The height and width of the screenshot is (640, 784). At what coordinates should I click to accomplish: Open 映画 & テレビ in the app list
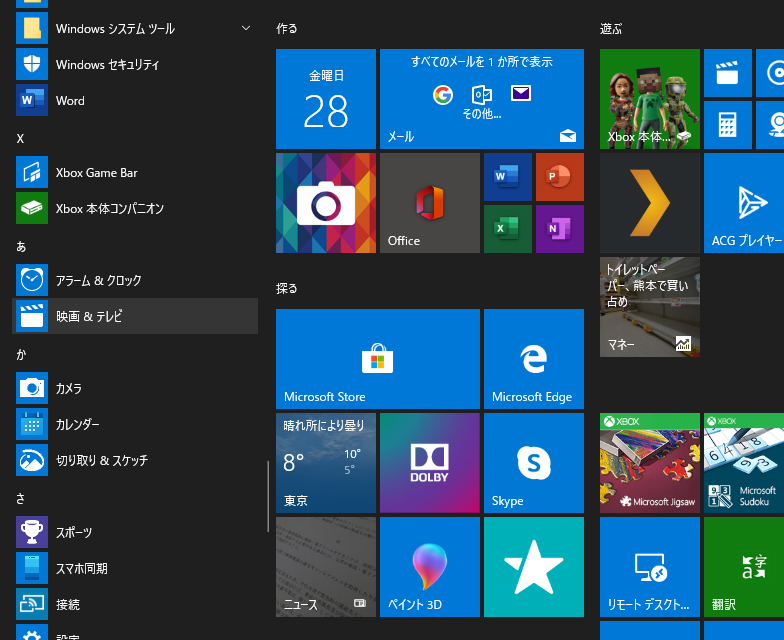pos(135,316)
